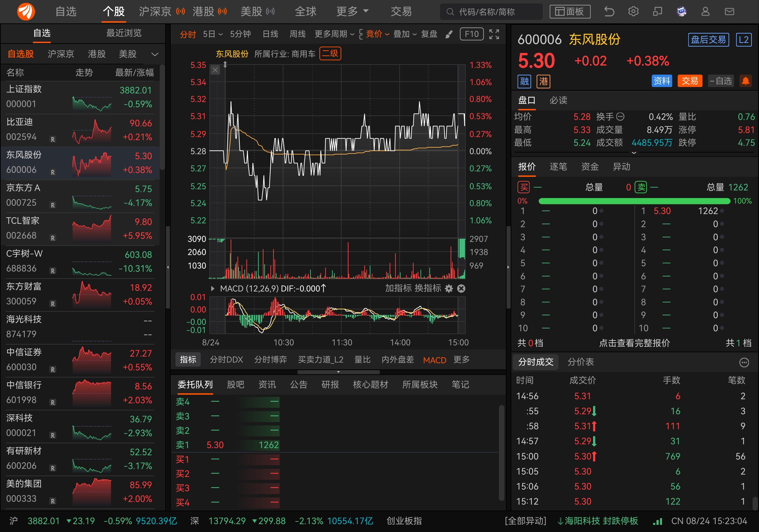Toggle the 二级 industry level tag

[x=330, y=54]
